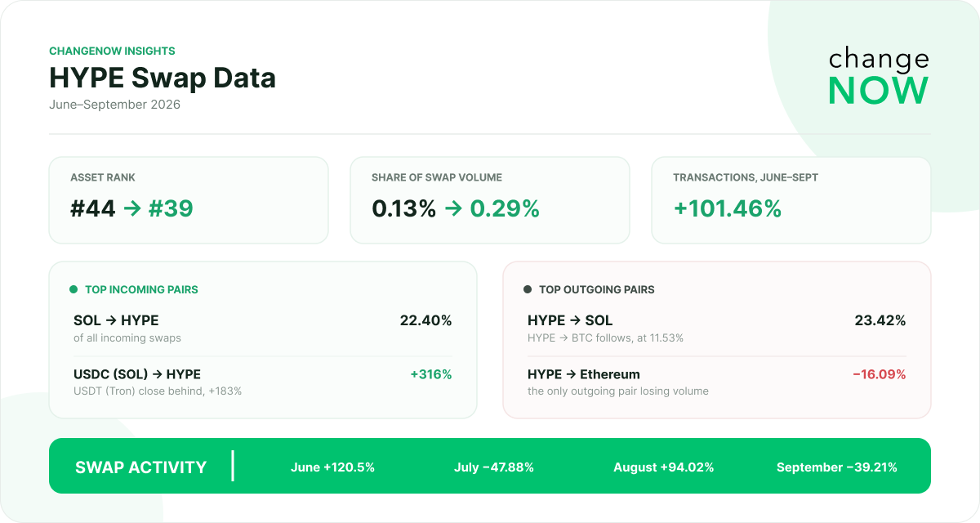The image size is (980, 523).
Task: Click the 'August +94.02%' entry
Action: pyautogui.click(x=664, y=467)
